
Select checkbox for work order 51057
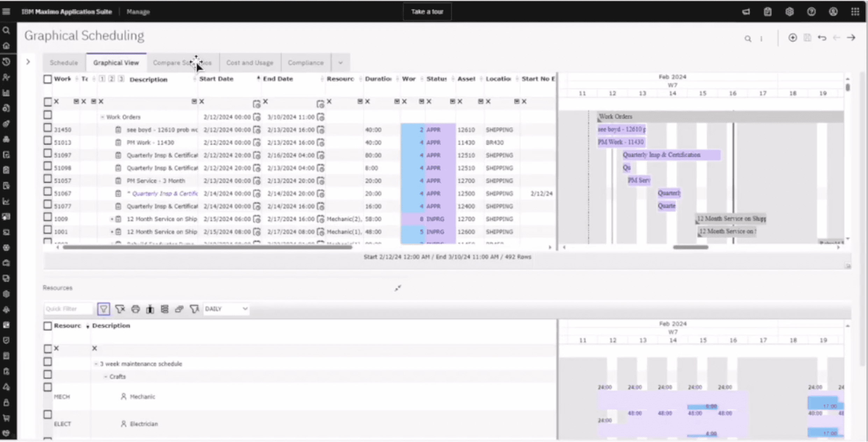click(48, 179)
